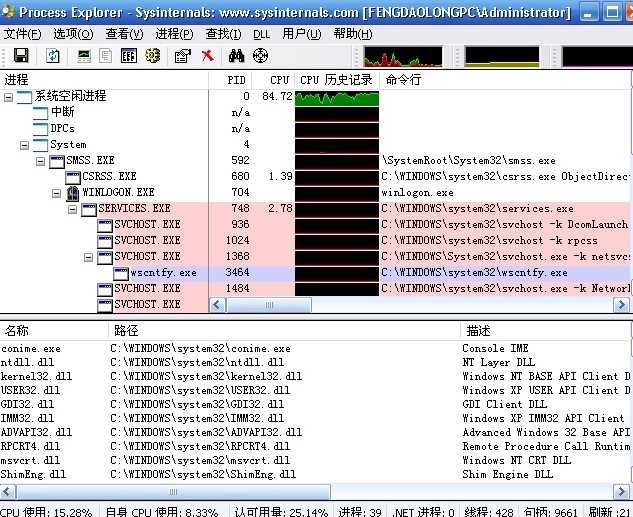This screenshot has width=633, height=517.
Task: Sort lower pane by 名称 column header
Action: tap(54, 331)
